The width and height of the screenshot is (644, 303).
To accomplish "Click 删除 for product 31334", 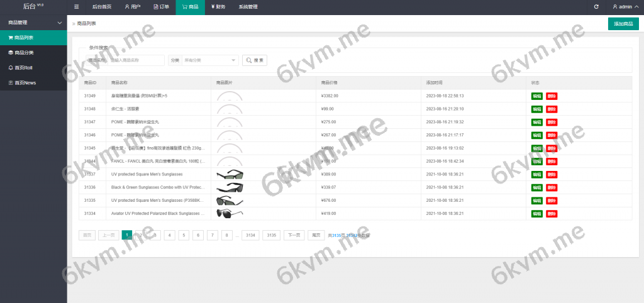I will point(552,214).
